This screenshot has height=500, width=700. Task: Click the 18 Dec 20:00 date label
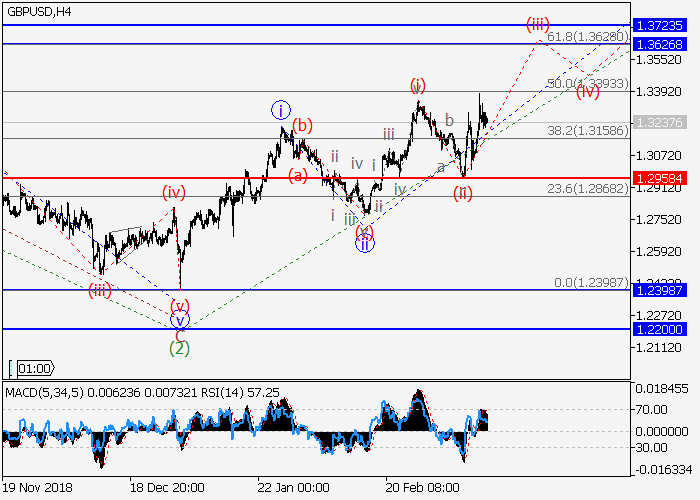167,488
